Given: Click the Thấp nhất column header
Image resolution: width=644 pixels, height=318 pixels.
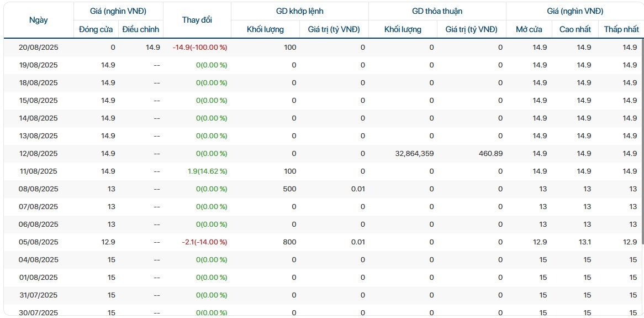Looking at the screenshot, I should click(621, 29).
